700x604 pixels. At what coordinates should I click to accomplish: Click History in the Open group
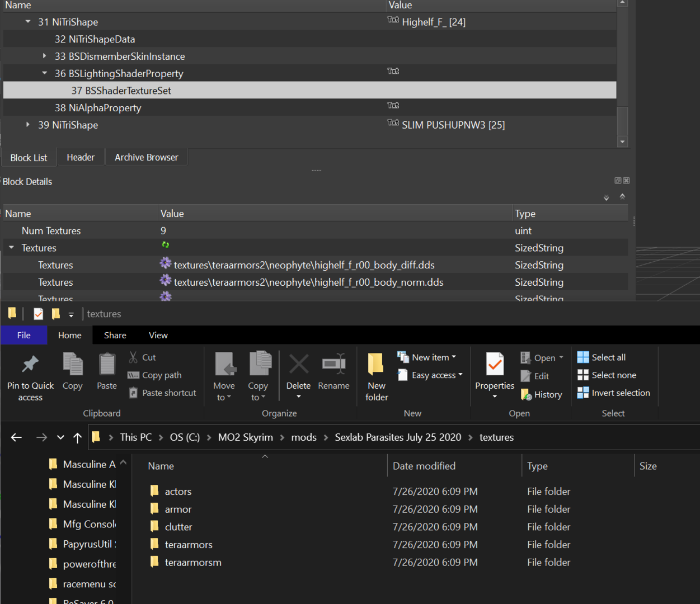542,395
